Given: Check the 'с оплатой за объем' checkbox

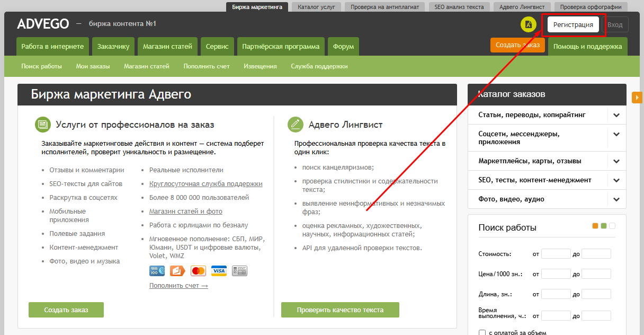Looking at the screenshot, I should (481, 332).
